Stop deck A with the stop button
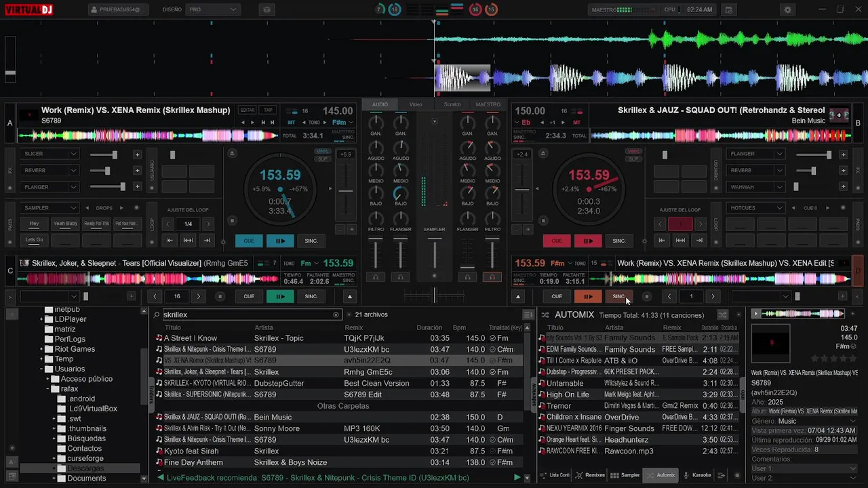 (x=232, y=220)
